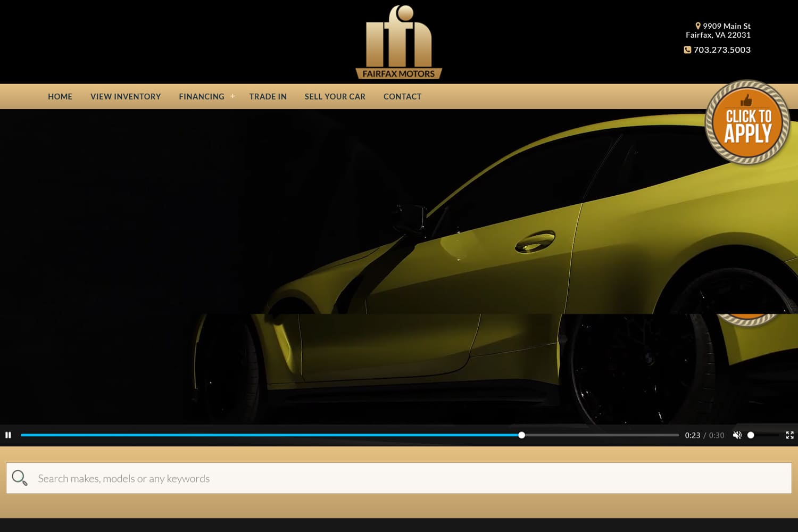
Task: Unmute the video sound
Action: [737, 435]
